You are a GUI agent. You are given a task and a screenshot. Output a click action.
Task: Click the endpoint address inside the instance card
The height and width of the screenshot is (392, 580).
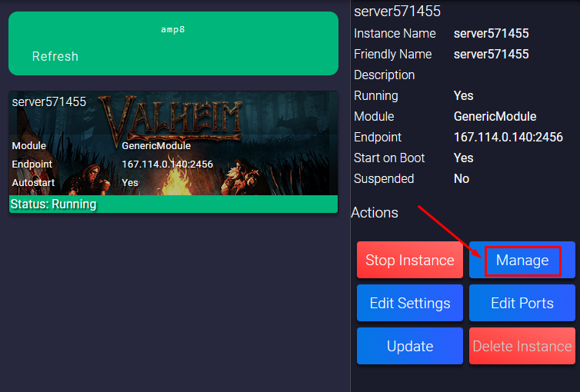pyautogui.click(x=167, y=164)
